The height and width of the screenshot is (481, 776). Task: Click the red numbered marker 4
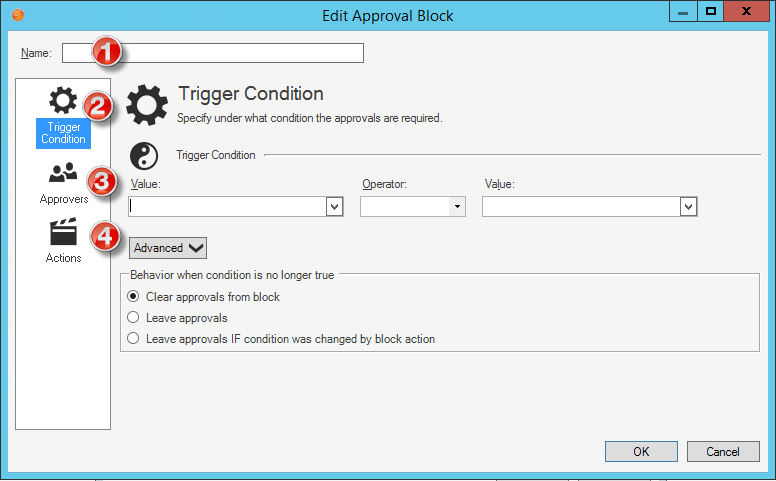click(106, 237)
